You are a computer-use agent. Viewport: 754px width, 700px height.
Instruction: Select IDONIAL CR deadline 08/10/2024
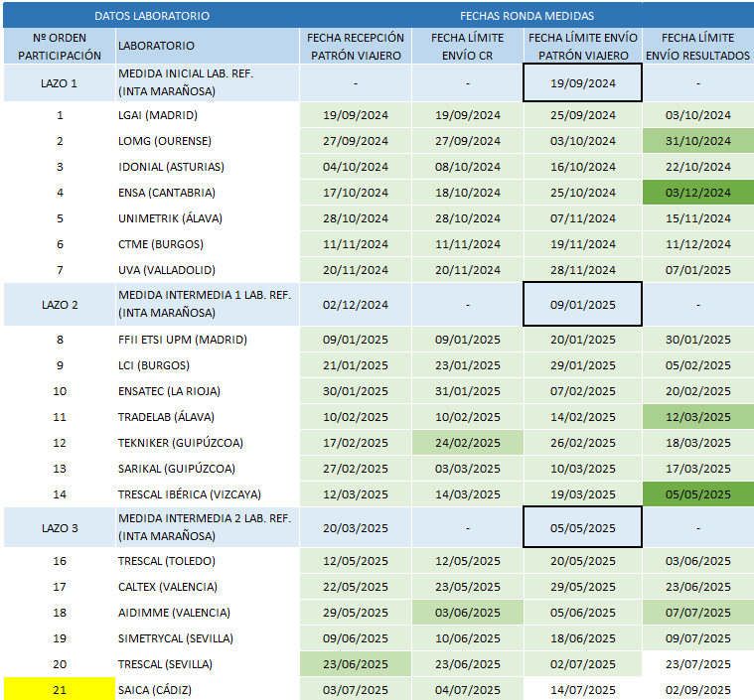pos(468,167)
